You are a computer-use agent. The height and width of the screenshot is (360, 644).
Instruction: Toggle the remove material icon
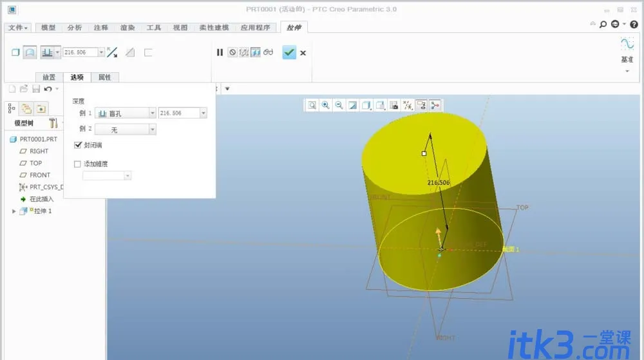130,53
